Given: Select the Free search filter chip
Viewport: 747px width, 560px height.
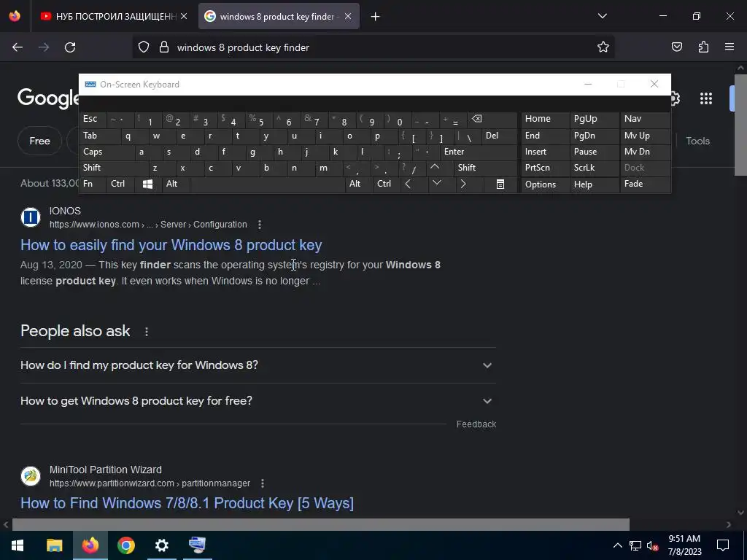Looking at the screenshot, I should [x=39, y=141].
